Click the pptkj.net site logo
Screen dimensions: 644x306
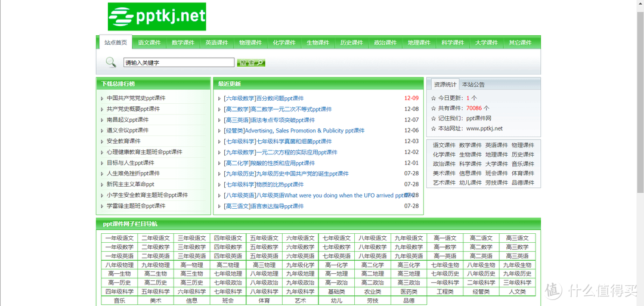(x=157, y=17)
